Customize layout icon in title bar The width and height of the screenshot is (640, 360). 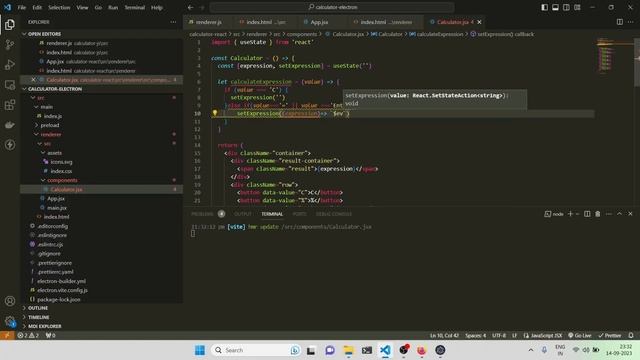click(577, 7)
